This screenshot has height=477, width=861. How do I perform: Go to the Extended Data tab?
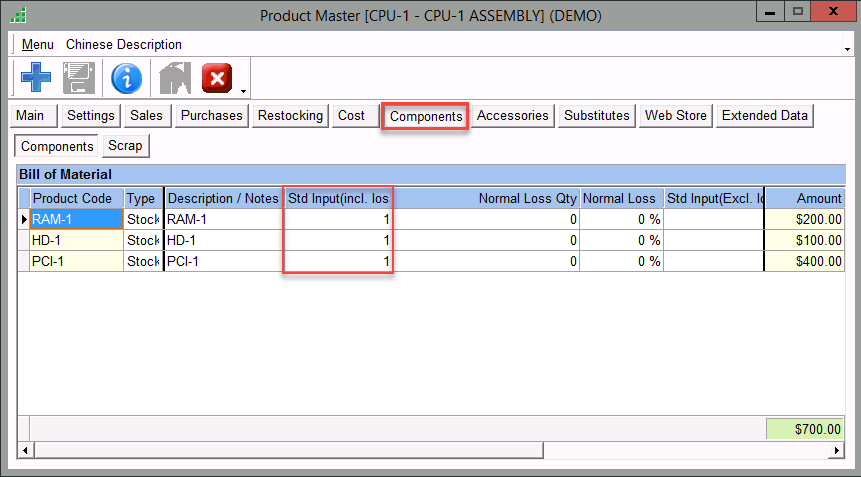764,116
